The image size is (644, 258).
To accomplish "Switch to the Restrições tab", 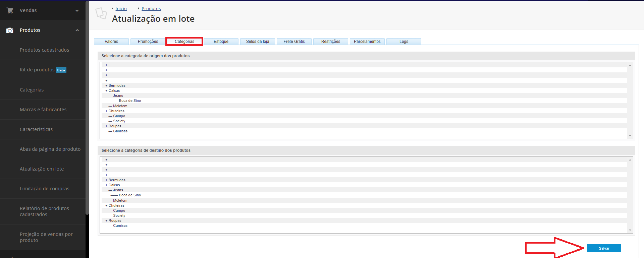I will coord(331,42).
